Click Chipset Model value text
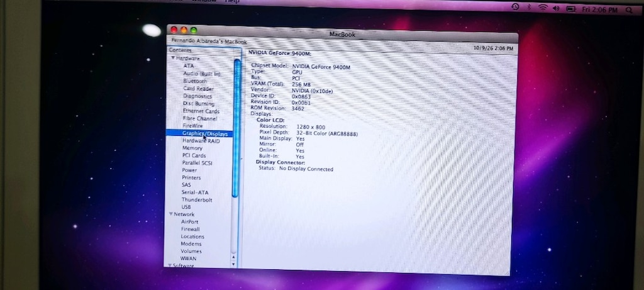The height and width of the screenshot is (290, 644). (321, 67)
